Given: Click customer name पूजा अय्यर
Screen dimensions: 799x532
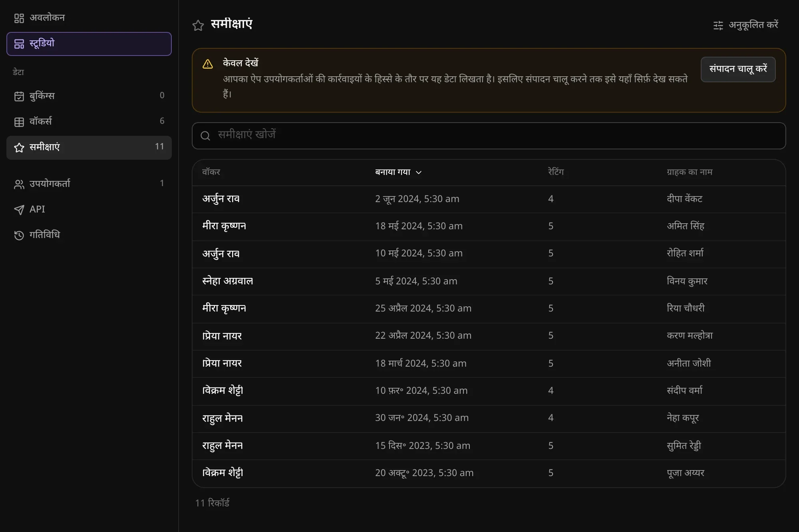Looking at the screenshot, I should point(686,473).
